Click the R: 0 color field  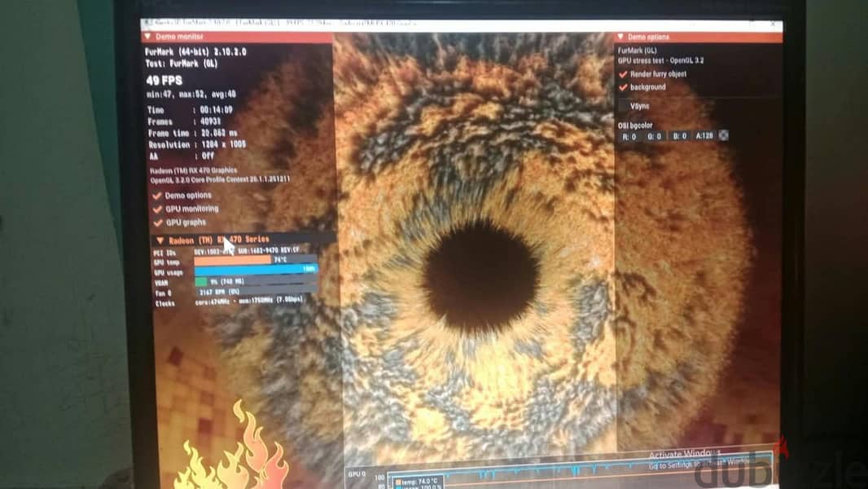coord(630,136)
